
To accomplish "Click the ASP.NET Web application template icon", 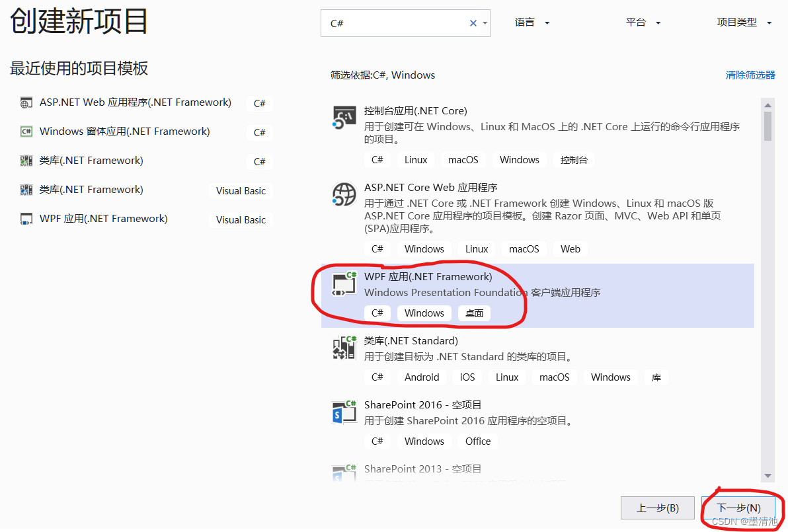I will pyautogui.click(x=26, y=103).
